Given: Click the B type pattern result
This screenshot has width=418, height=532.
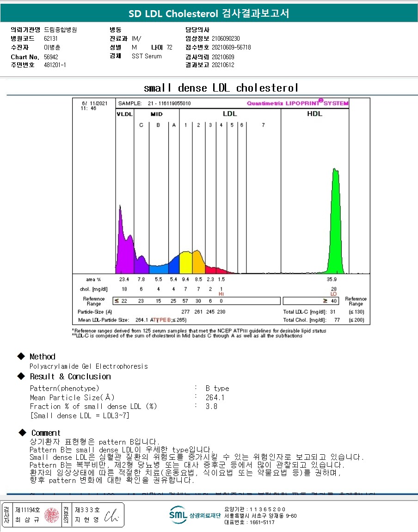Looking at the screenshot, I should click(217, 388).
